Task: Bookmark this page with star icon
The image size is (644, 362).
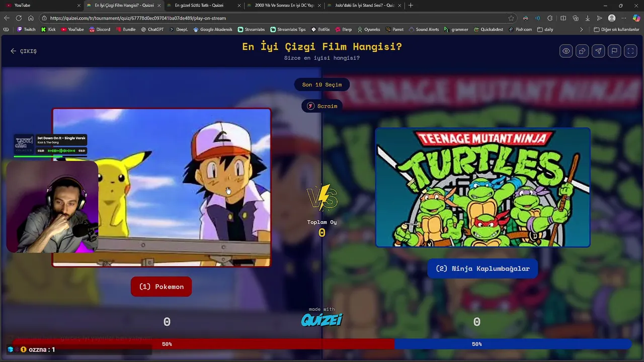Action: (x=511, y=18)
